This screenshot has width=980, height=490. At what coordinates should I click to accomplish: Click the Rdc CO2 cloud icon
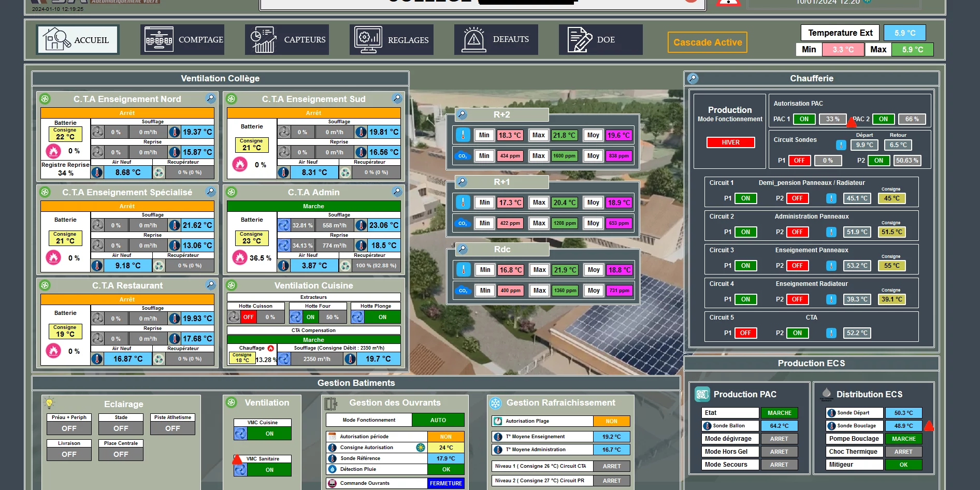463,291
